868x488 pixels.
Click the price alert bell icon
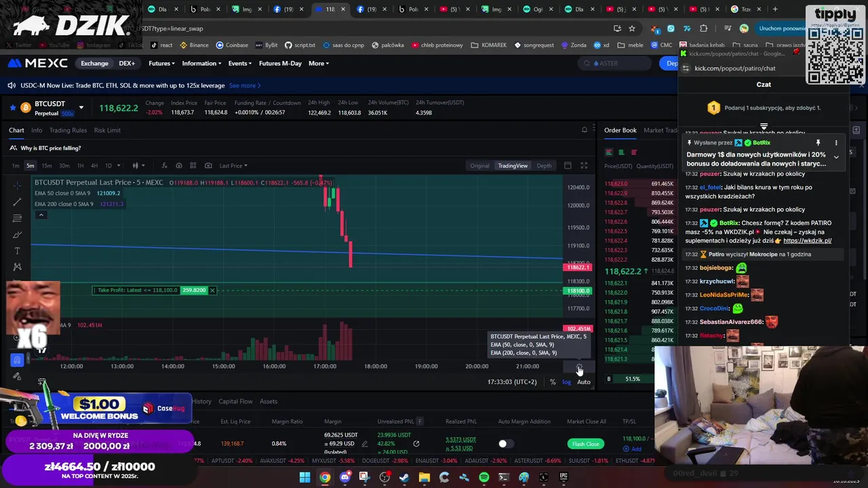(585, 130)
